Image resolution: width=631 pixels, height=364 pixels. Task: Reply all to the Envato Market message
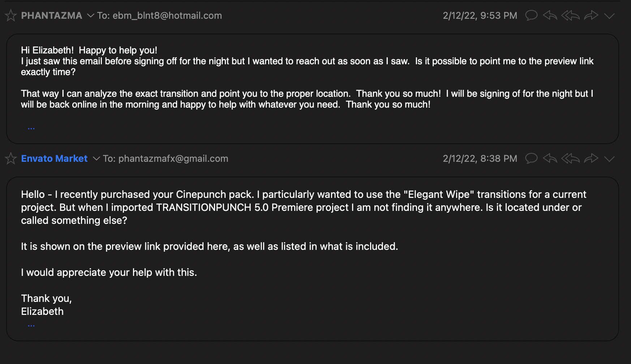[x=571, y=159]
